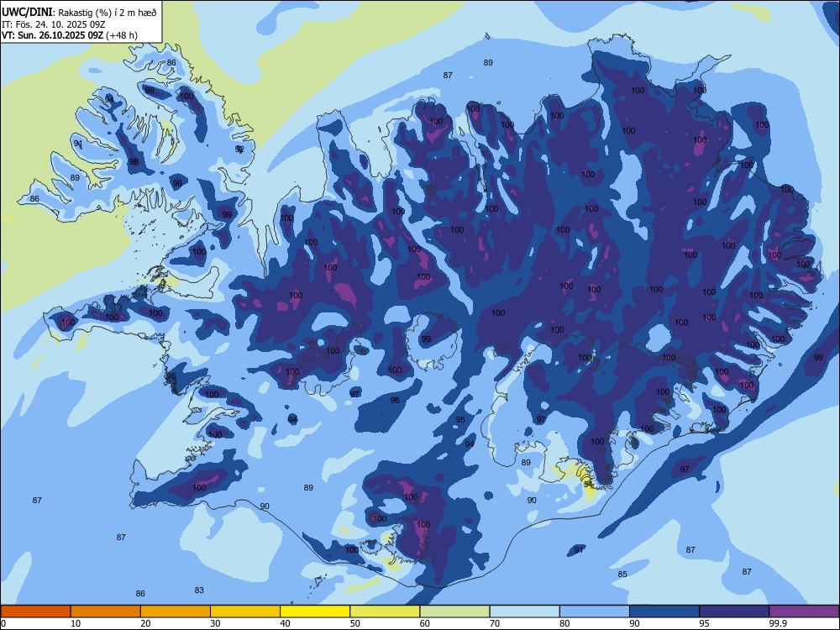The height and width of the screenshot is (630, 840).
Task: Click the '85' humidity value on the map
Action: tap(622, 574)
